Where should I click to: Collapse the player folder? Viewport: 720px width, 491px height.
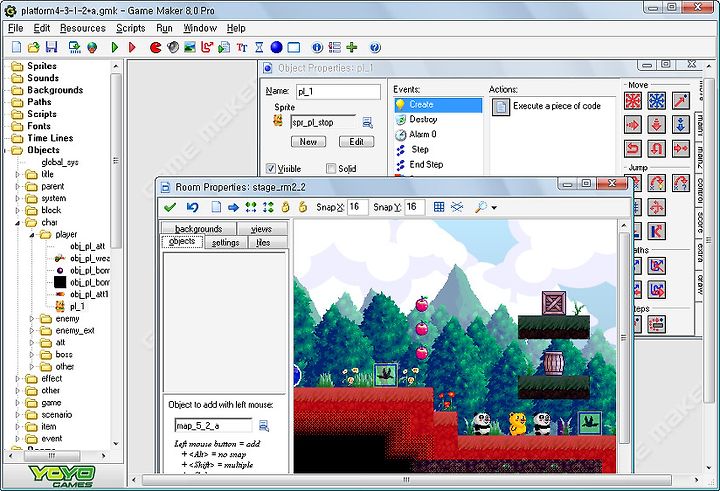32,235
